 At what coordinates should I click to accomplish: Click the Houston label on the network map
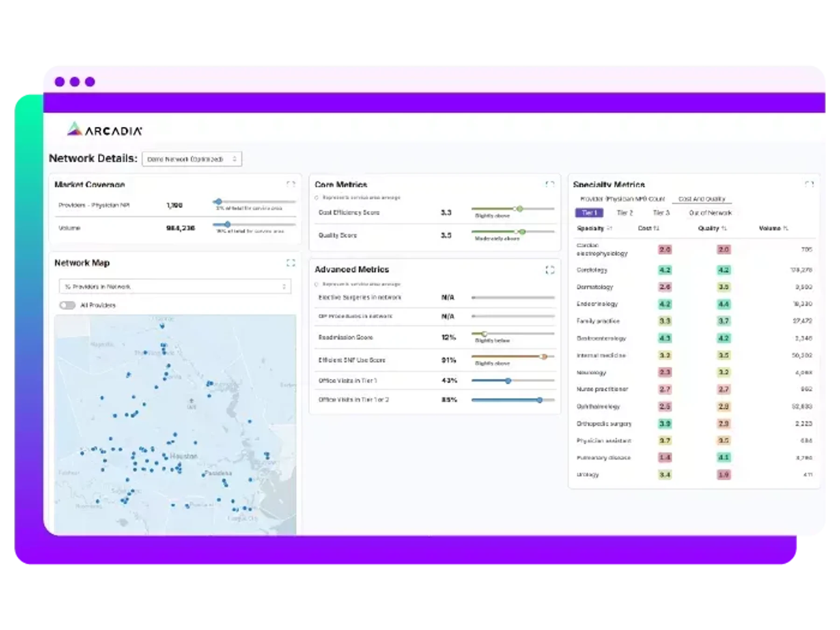(183, 456)
